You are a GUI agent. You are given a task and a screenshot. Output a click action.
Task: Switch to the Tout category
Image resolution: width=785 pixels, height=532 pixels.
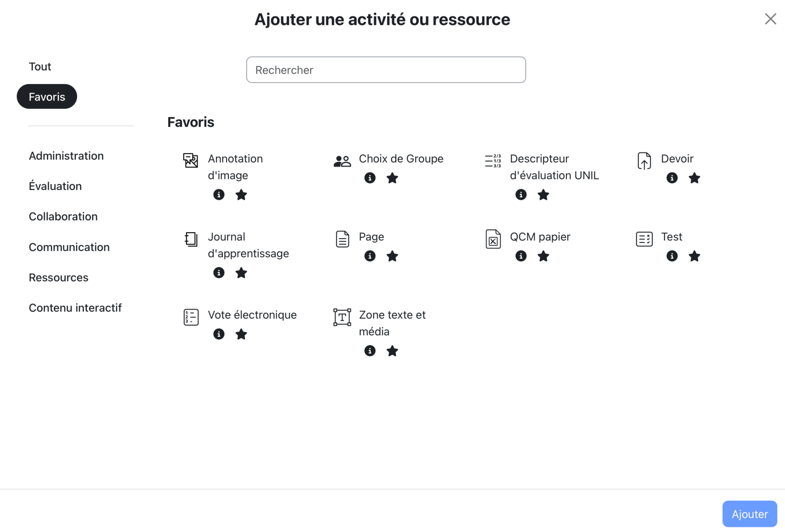coord(40,66)
